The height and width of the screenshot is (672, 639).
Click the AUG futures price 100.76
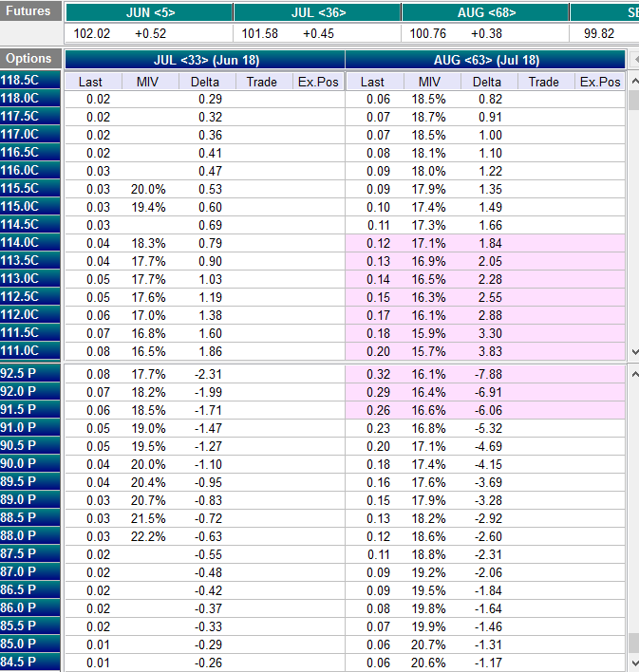[428, 33]
